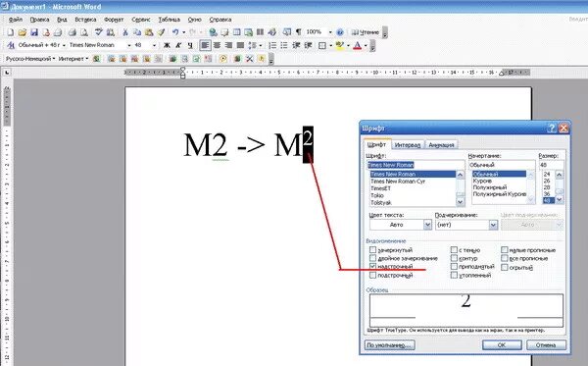Image resolution: width=588 pixels, height=366 pixels.
Task: Enable подстрочный subscript checkbox
Action: pyautogui.click(x=372, y=275)
